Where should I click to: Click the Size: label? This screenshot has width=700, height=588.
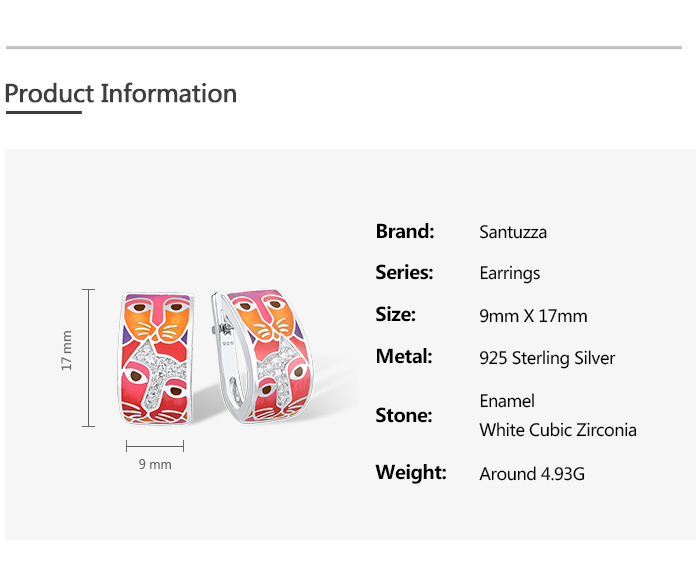(396, 315)
